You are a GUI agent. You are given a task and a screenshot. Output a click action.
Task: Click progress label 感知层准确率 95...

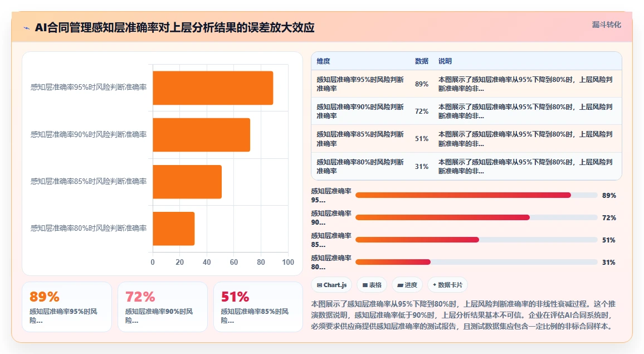pyautogui.click(x=331, y=195)
